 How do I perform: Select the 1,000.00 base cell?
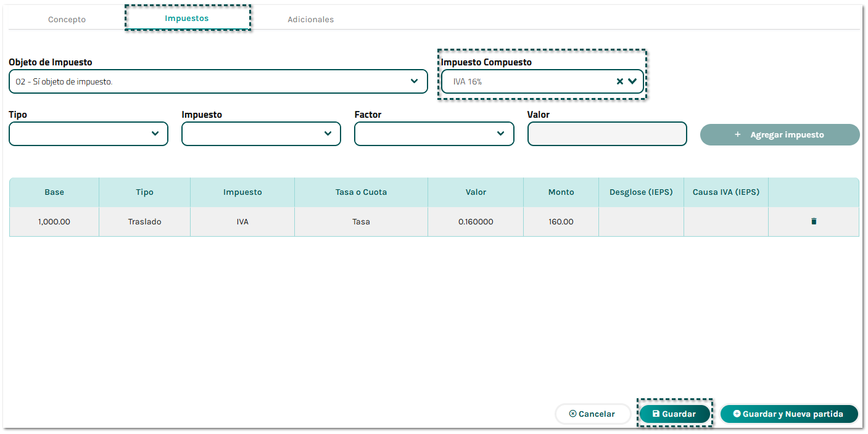click(54, 221)
